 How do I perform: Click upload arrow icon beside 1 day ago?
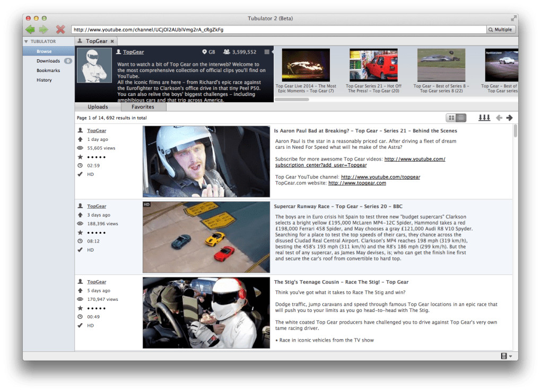(80, 139)
